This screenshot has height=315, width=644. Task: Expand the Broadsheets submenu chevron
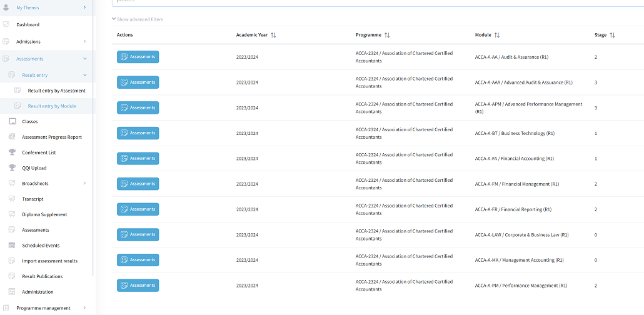(84, 183)
